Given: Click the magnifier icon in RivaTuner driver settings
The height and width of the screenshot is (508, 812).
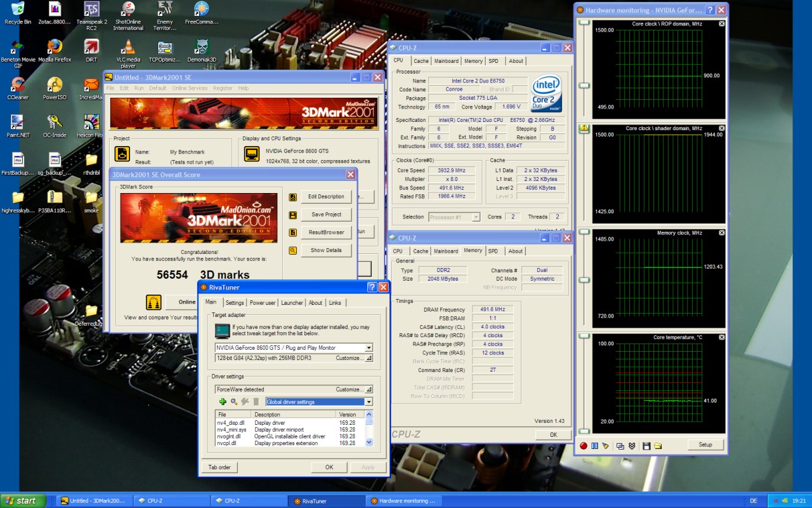Looking at the screenshot, I should (233, 401).
